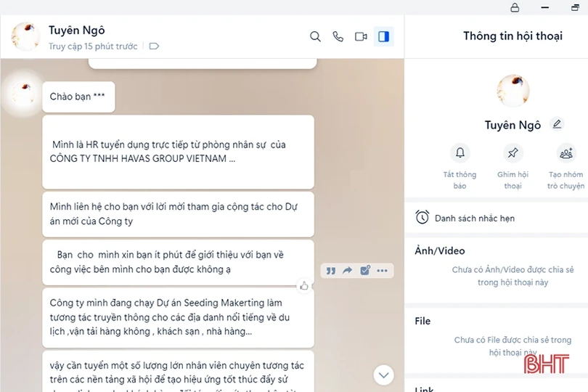The height and width of the screenshot is (392, 588).
Task: Toggle the conversation info side panel
Action: [384, 36]
